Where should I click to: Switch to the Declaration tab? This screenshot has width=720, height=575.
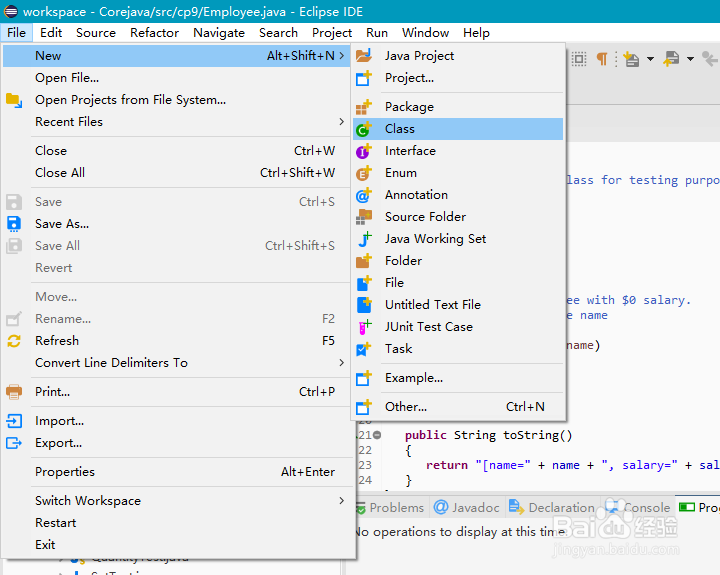click(552, 507)
